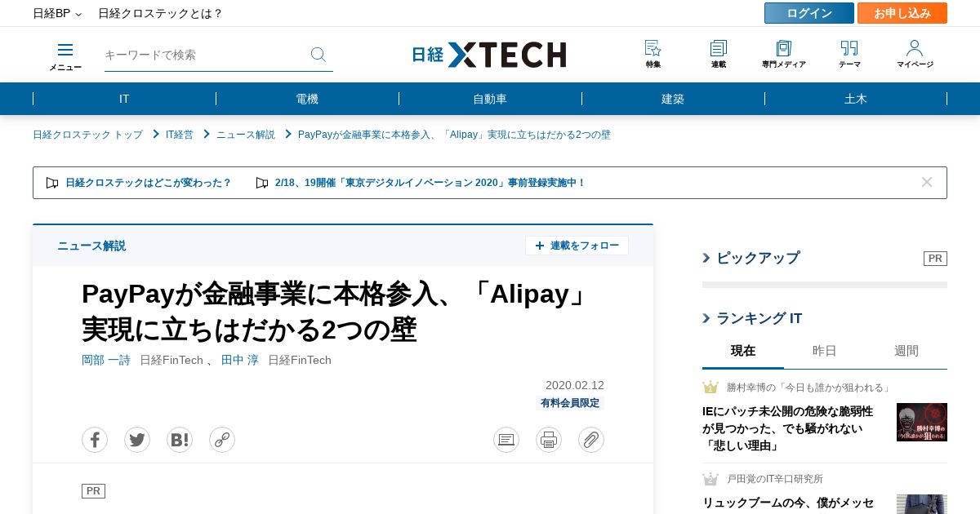Select the 土木 category in navigation

[856, 99]
